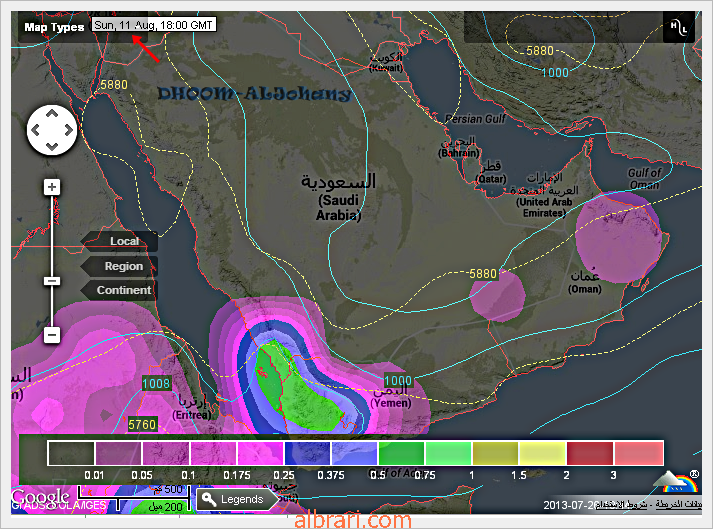Click the green 0.5 legend color swatch
The height and width of the screenshot is (529, 713).
pyautogui.click(x=401, y=453)
